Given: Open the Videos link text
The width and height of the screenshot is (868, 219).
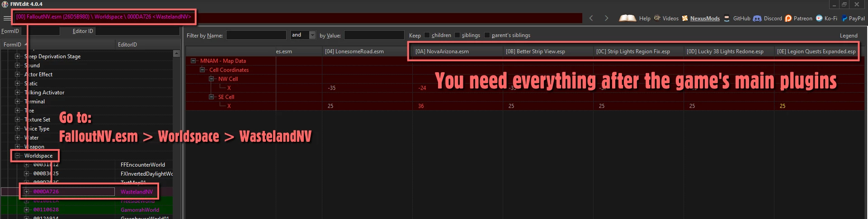Looking at the screenshot, I should coord(670,19).
